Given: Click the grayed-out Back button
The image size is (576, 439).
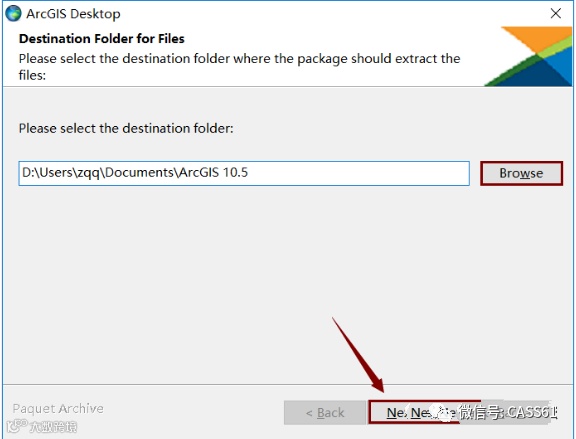Looking at the screenshot, I should coord(325,413).
